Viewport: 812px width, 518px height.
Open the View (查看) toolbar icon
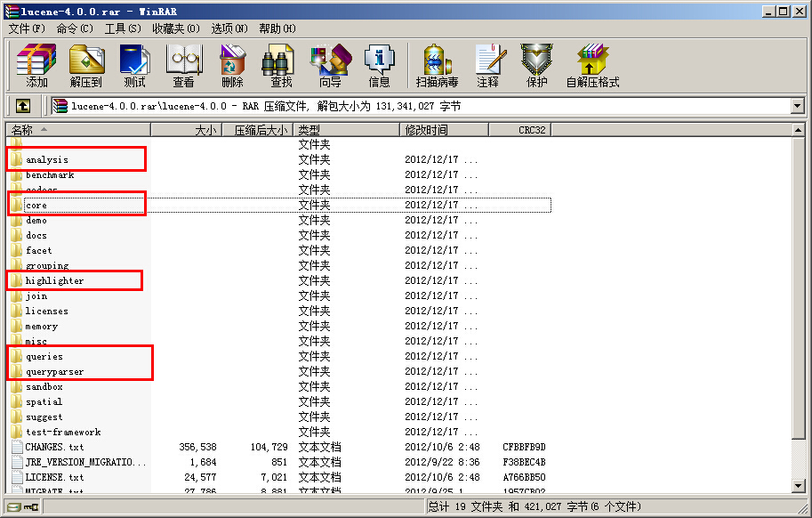(184, 66)
